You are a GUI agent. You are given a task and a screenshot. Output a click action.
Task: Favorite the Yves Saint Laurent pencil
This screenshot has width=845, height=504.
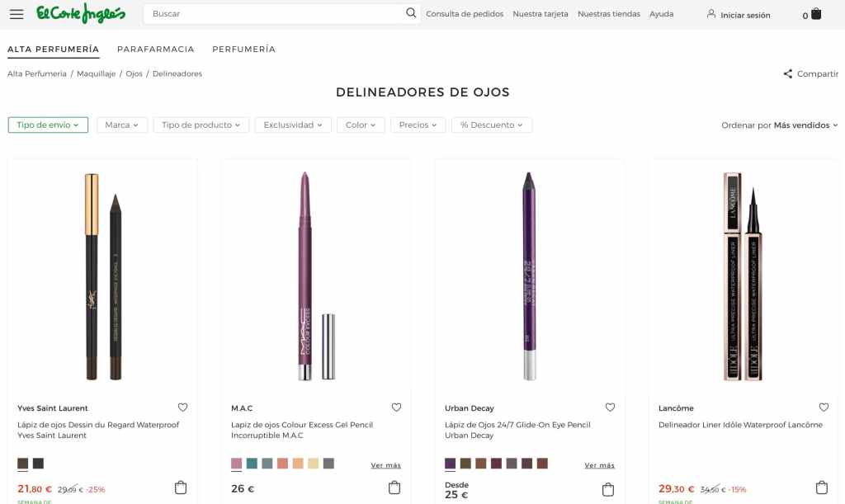(183, 407)
